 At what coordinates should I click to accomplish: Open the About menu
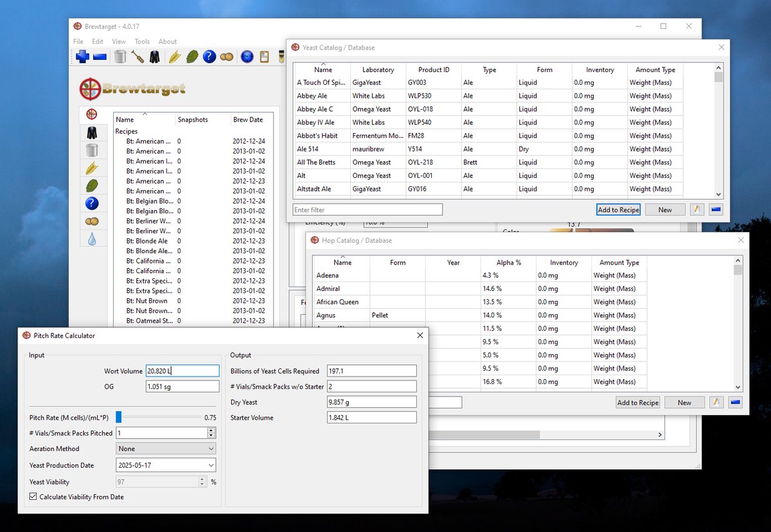pyautogui.click(x=168, y=42)
